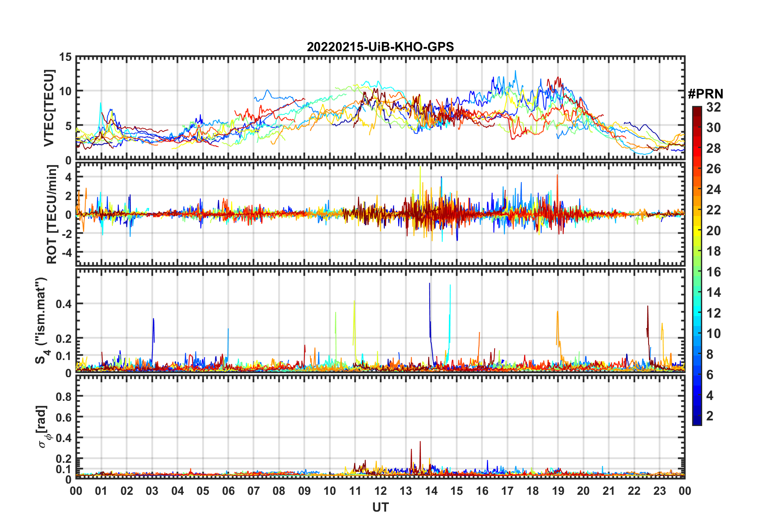Click the VTEC[TECU] axis label
Screen dimensions: 761x532
click(49, 108)
